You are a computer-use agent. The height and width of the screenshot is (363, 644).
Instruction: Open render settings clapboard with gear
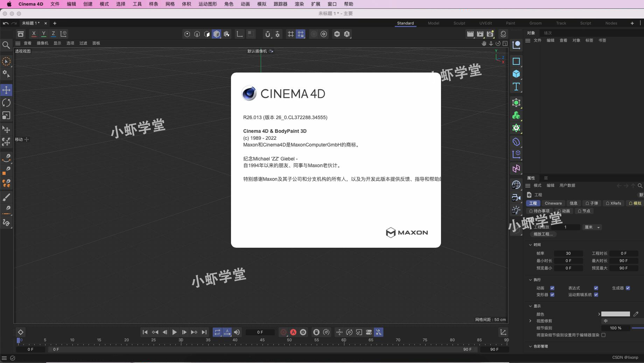point(490,34)
